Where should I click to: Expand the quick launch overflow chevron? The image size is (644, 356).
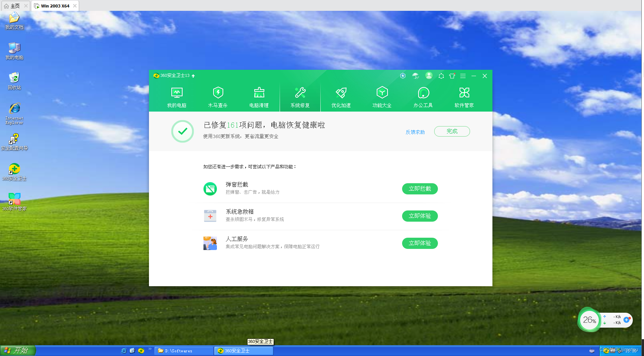click(150, 349)
